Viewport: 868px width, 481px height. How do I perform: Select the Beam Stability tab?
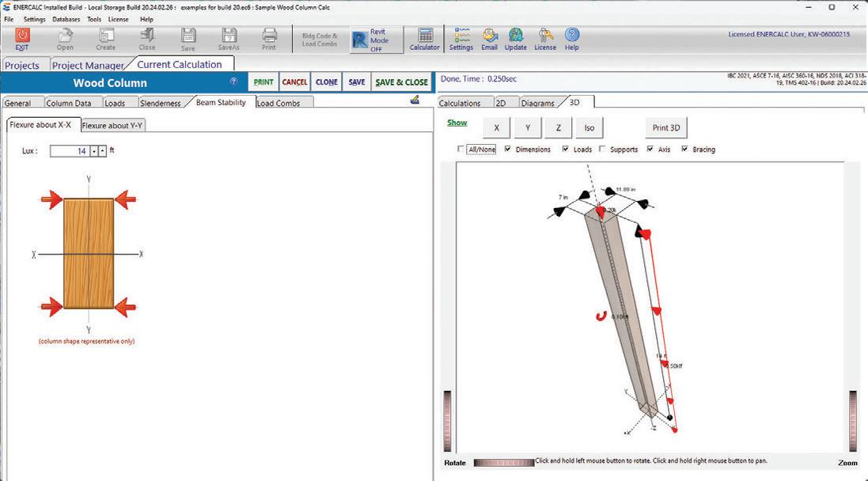[x=221, y=102]
